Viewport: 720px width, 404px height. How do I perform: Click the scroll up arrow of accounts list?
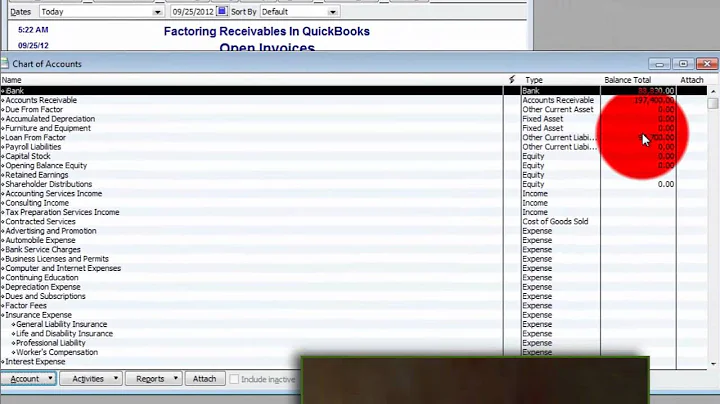(x=713, y=91)
